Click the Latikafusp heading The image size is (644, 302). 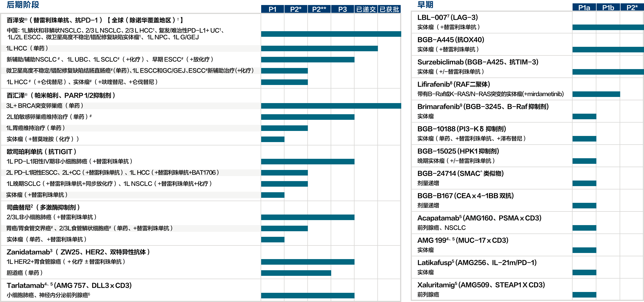(477, 263)
